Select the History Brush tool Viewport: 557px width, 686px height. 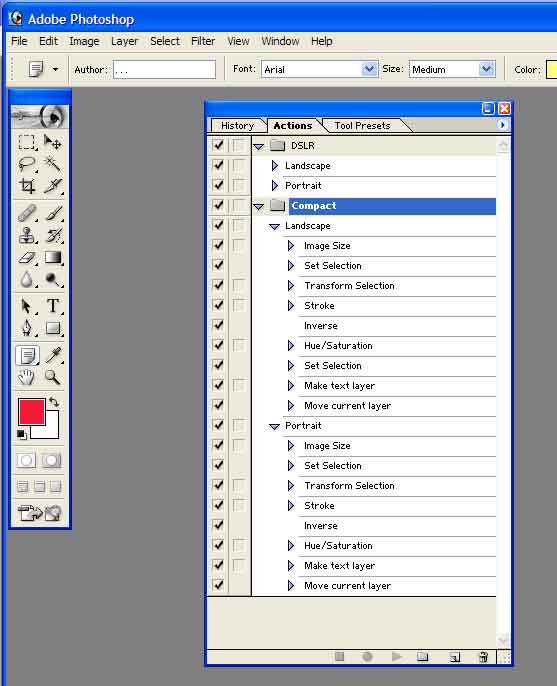click(53, 235)
